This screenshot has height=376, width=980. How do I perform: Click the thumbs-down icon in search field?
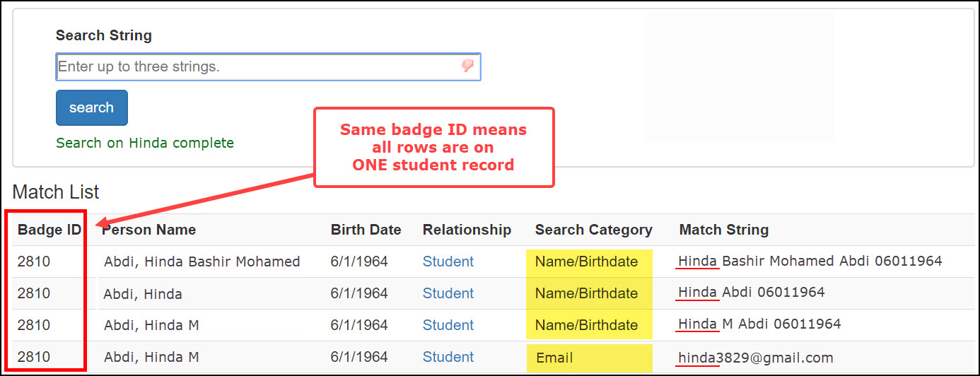coord(467,66)
